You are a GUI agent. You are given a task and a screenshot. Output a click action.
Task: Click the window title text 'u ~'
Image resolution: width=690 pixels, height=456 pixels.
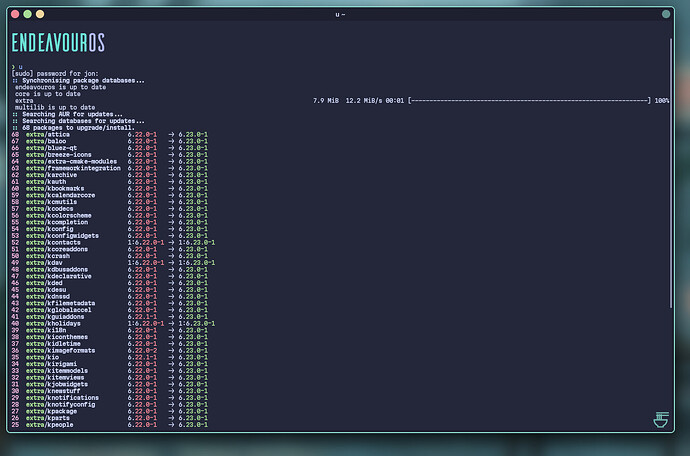(x=340, y=15)
